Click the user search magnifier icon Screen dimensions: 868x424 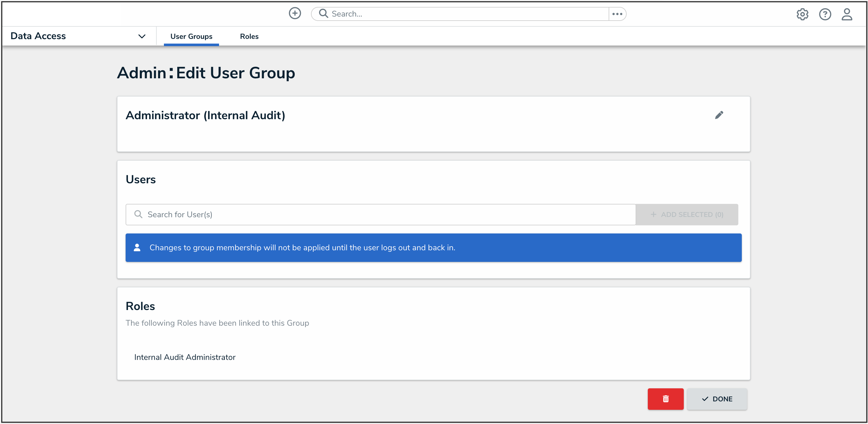(138, 214)
